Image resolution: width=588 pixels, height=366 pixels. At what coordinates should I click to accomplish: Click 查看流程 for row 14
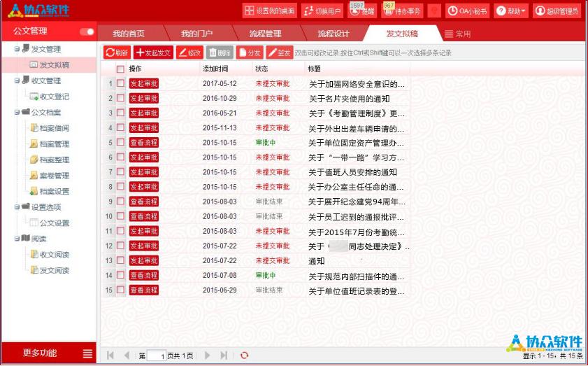pyautogui.click(x=143, y=275)
